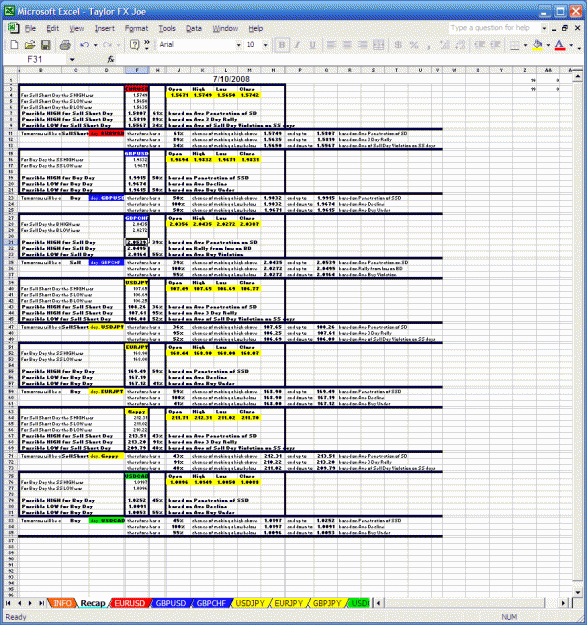Toggle Italic formatting

coord(297,45)
